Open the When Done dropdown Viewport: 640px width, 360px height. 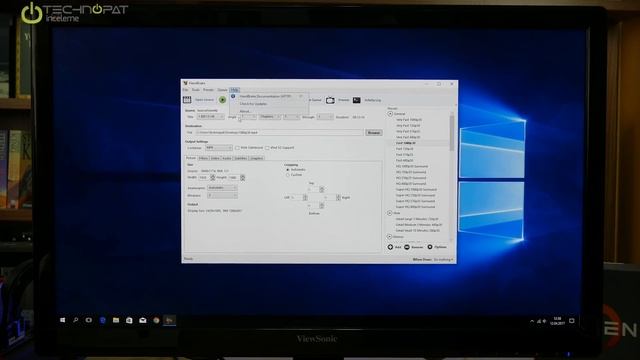(443, 260)
